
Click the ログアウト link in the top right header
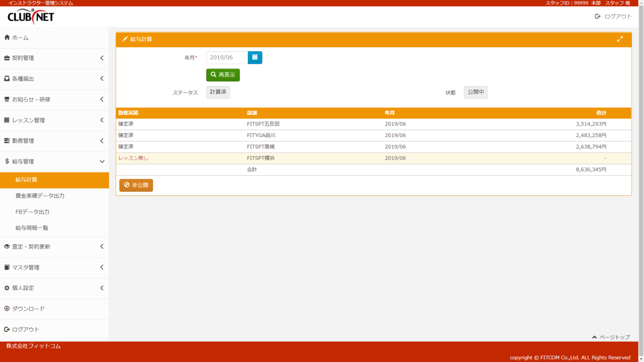[613, 16]
